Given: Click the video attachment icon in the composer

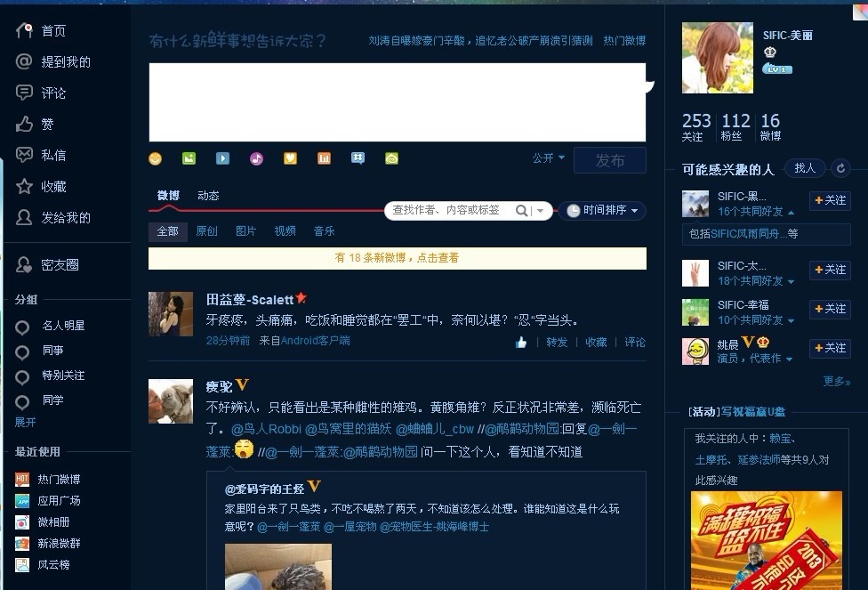Looking at the screenshot, I should pyautogui.click(x=222, y=158).
